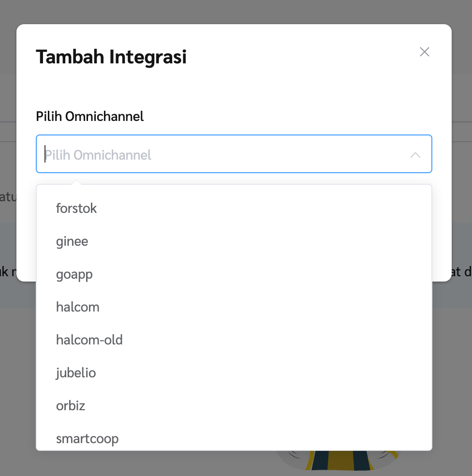Choose smartcoop from the dropdown
This screenshot has width=472, height=476.
234,436
